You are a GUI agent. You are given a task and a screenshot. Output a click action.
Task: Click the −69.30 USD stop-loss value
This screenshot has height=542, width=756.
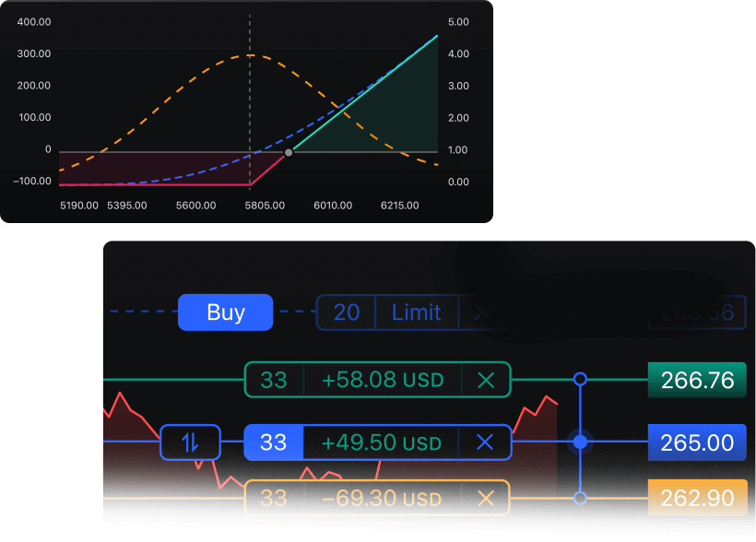point(382,499)
